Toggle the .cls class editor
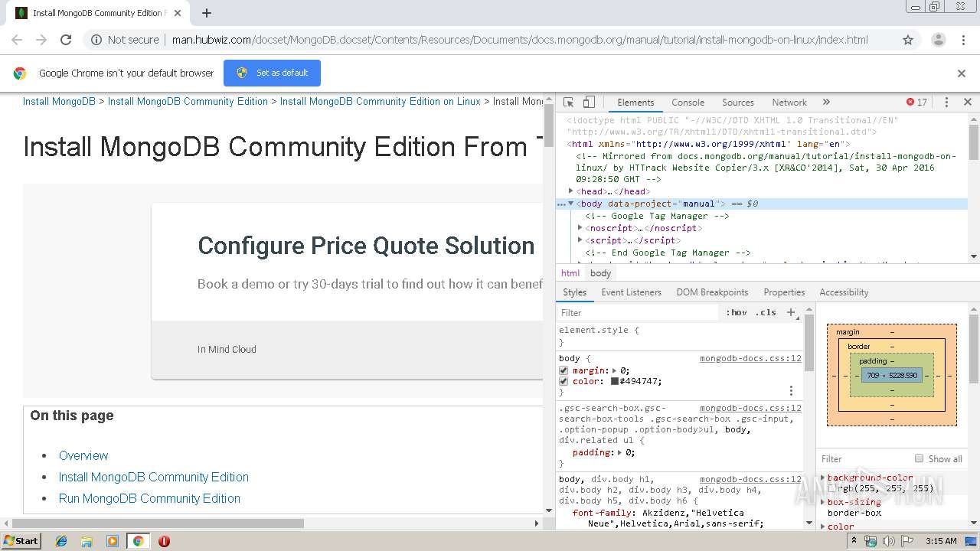The width and height of the screenshot is (980, 551). coord(766,312)
